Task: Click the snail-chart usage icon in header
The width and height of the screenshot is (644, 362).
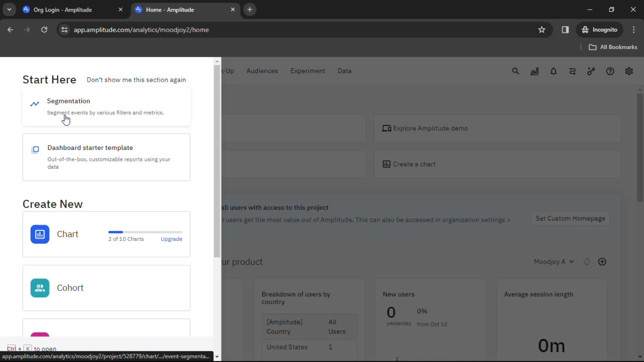Action: pos(535,71)
